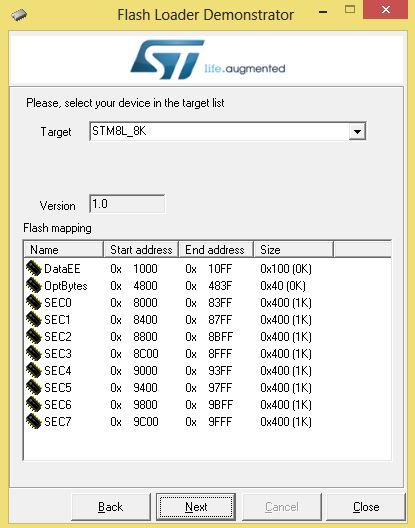Click start address 8C00 of SEC3

tap(146, 354)
